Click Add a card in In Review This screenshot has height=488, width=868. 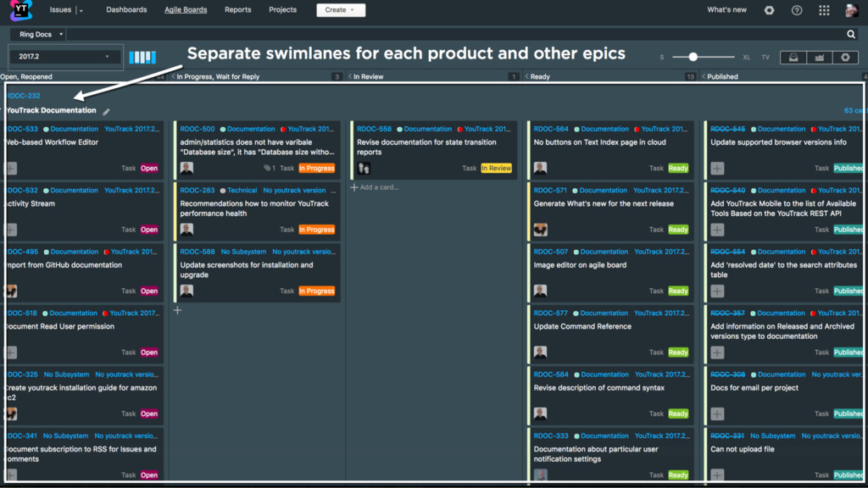(x=375, y=187)
